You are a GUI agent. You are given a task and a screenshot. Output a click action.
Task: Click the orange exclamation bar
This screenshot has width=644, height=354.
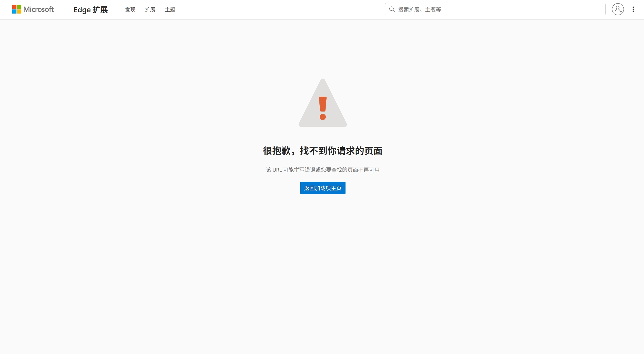(323, 104)
